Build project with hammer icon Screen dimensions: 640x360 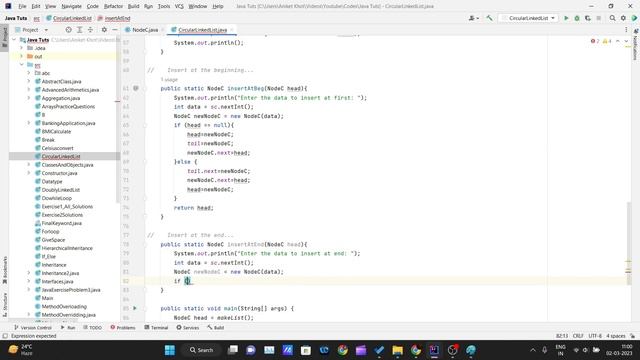pos(489,18)
